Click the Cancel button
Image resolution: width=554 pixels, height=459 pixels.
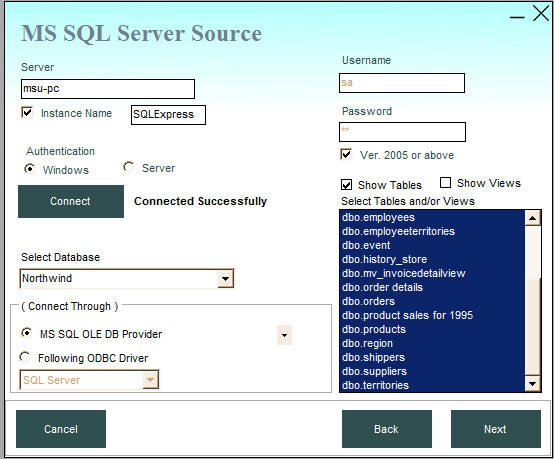(x=61, y=429)
